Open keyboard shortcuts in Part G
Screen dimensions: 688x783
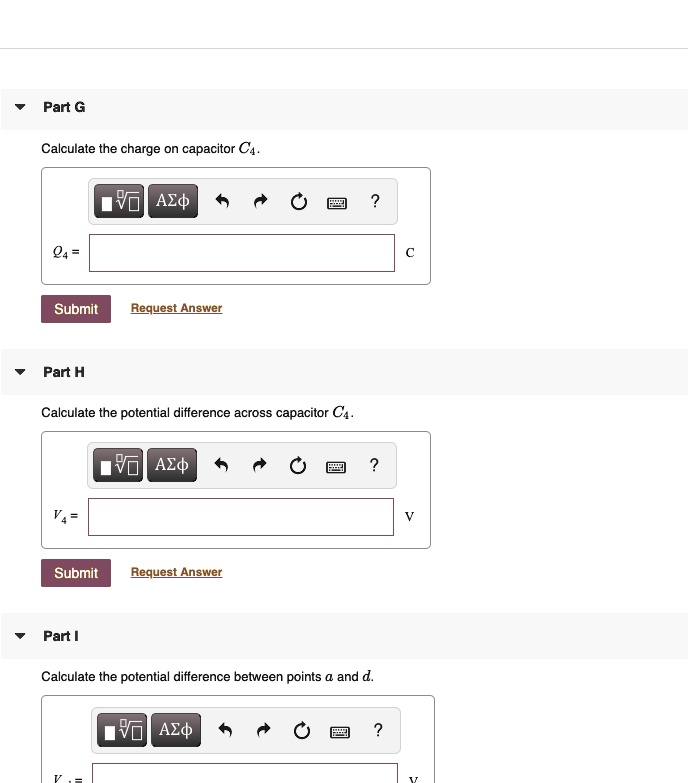tap(337, 203)
